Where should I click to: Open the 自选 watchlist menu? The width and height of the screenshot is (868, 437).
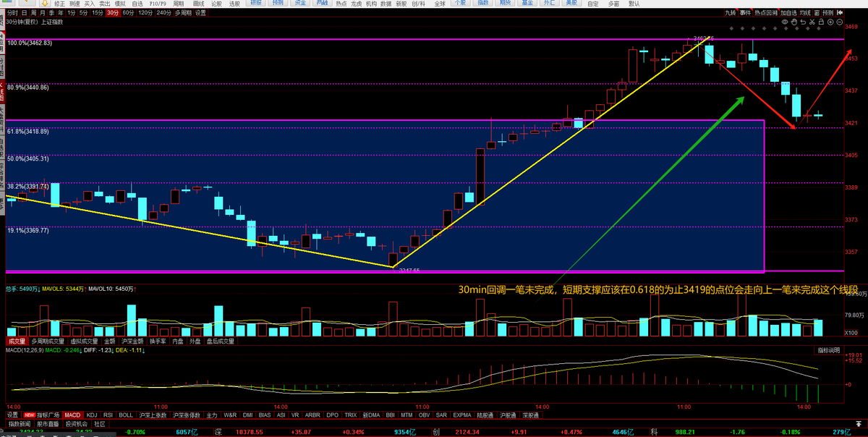[137, 4]
